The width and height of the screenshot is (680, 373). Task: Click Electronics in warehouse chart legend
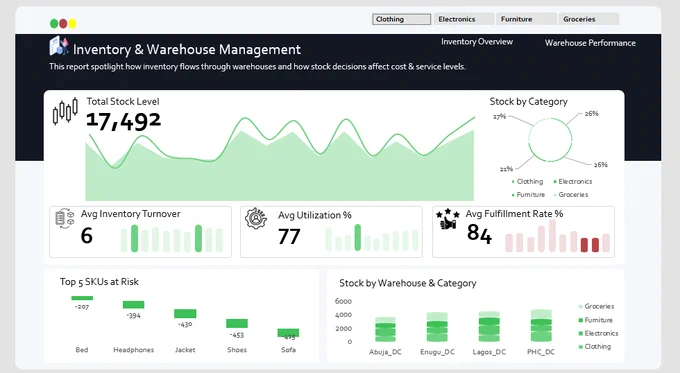(x=598, y=333)
